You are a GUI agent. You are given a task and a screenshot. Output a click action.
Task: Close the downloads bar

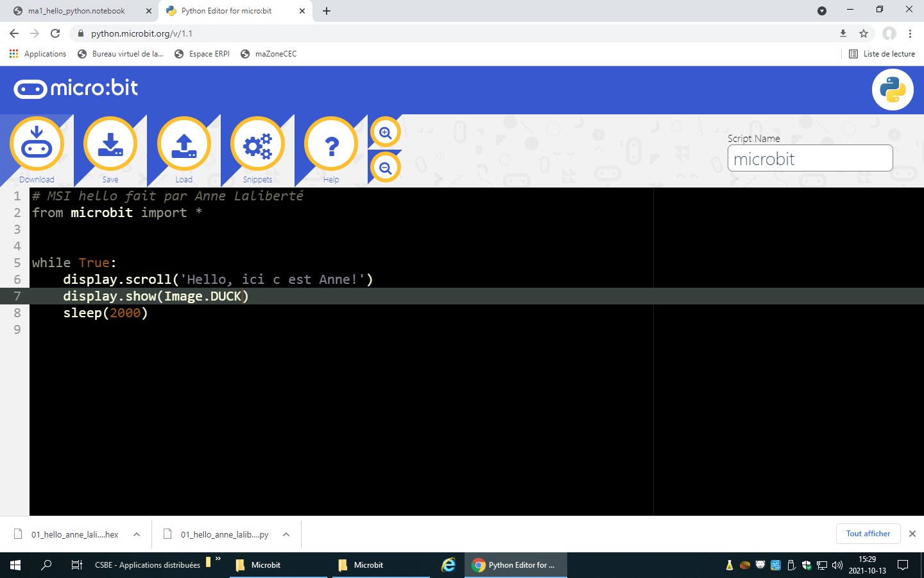coord(912,534)
